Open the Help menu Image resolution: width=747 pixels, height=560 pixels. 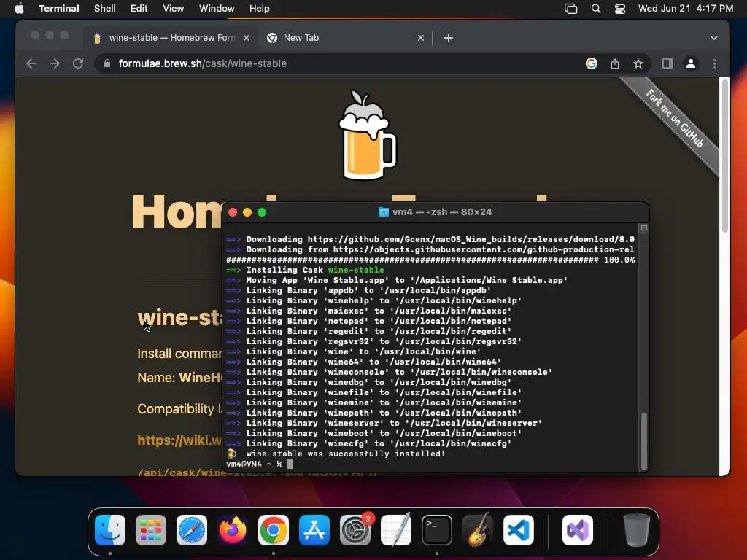click(259, 9)
